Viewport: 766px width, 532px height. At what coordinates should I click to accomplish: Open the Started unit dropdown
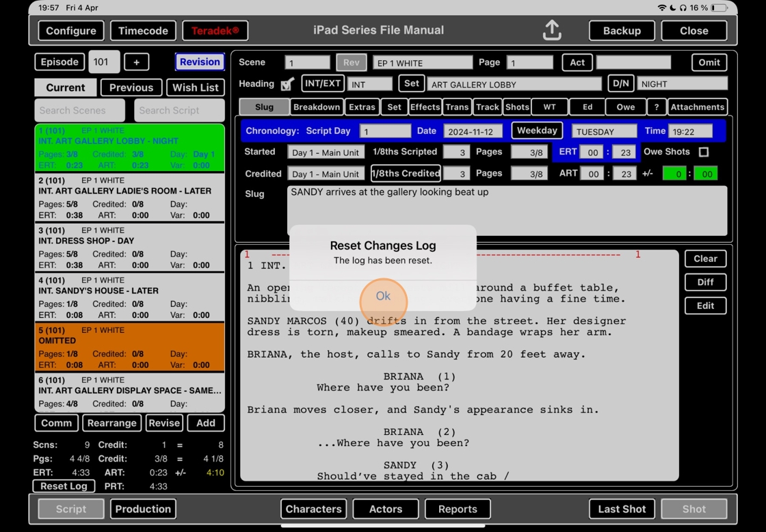[326, 152]
